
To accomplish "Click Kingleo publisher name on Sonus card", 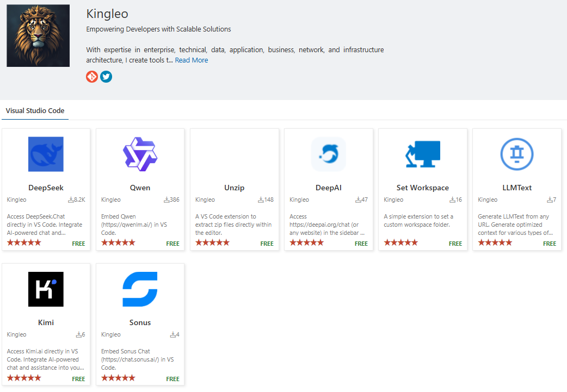I will click(110, 334).
